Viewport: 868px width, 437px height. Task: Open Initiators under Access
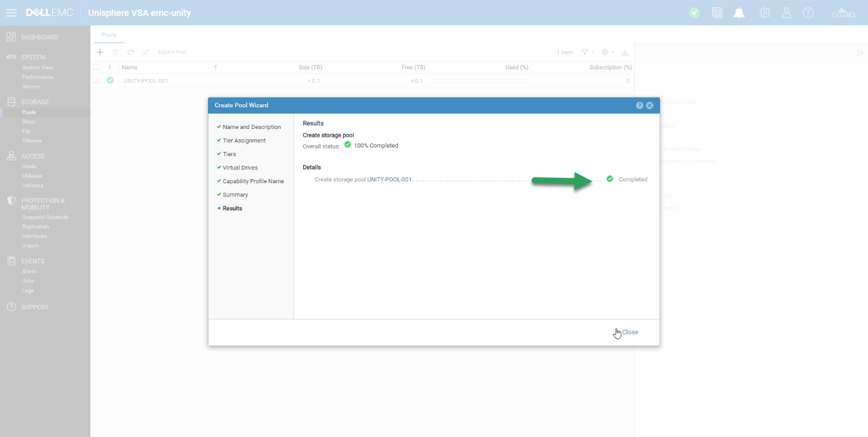pyautogui.click(x=33, y=186)
